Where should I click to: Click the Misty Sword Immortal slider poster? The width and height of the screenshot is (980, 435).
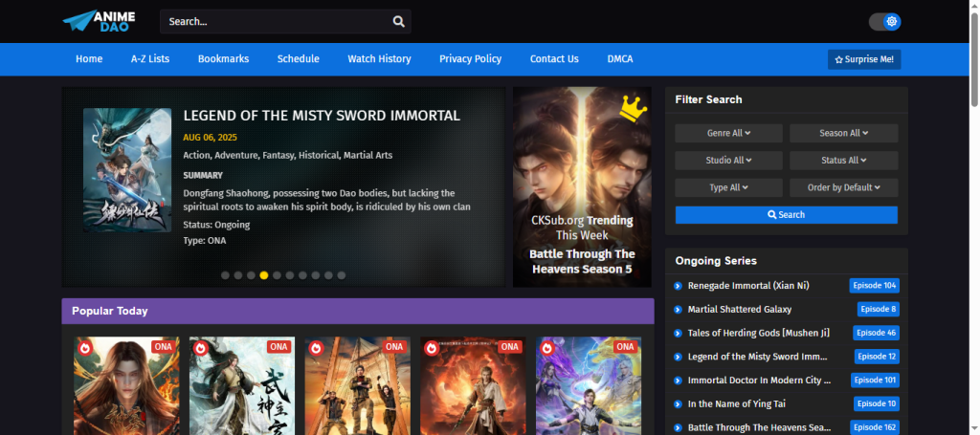[127, 170]
